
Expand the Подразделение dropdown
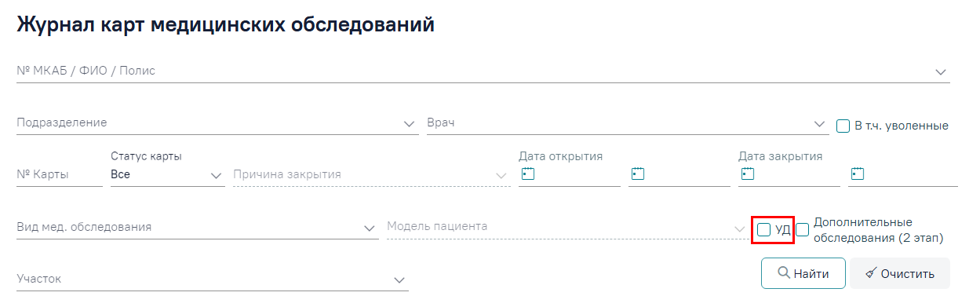pos(409,123)
